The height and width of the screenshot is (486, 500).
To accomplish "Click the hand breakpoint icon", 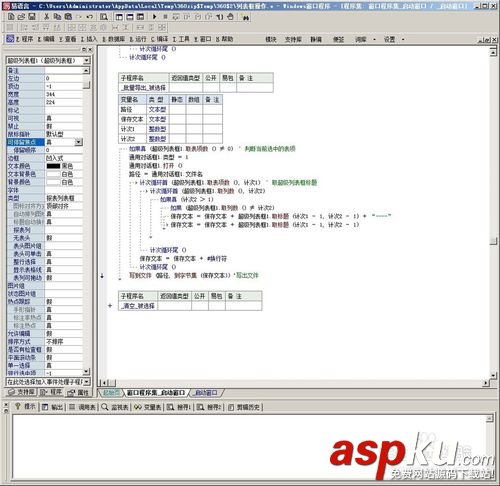I will (x=230, y=16).
